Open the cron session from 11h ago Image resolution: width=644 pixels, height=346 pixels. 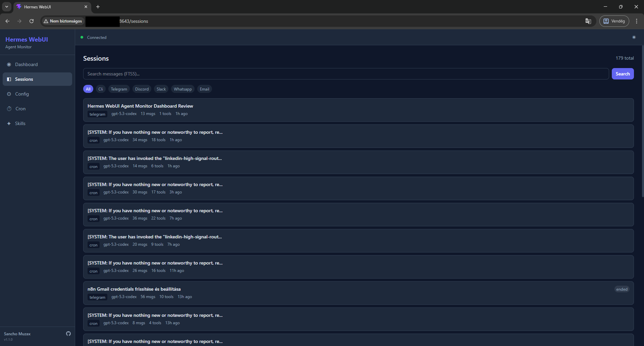point(358,267)
